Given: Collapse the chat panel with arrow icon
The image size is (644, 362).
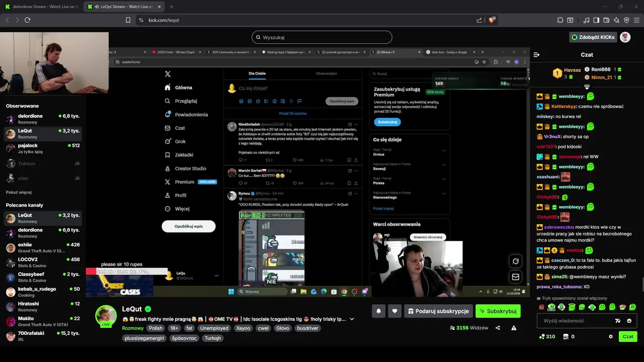Looking at the screenshot, I should [536, 55].
